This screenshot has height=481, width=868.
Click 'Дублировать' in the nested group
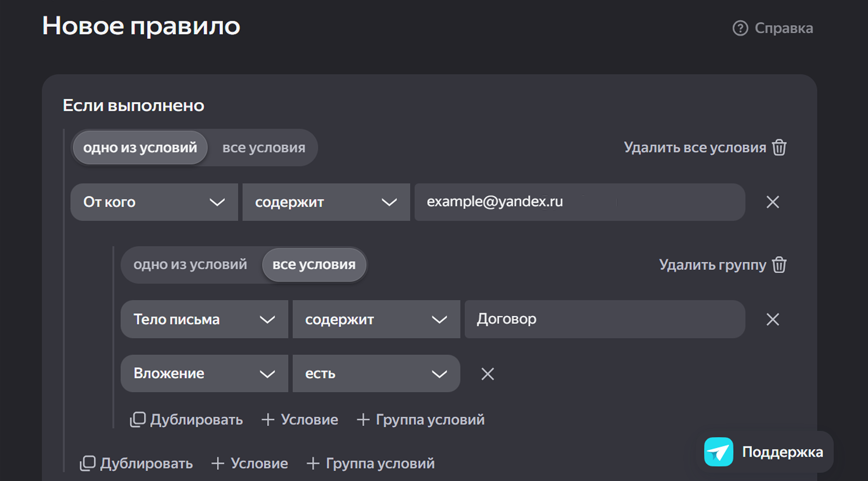coord(186,420)
